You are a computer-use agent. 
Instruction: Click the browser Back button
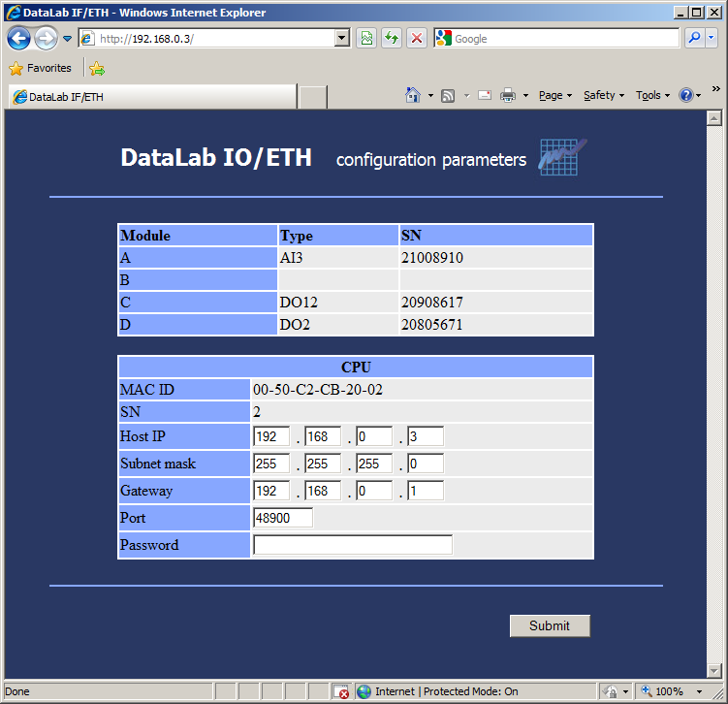[x=18, y=39]
